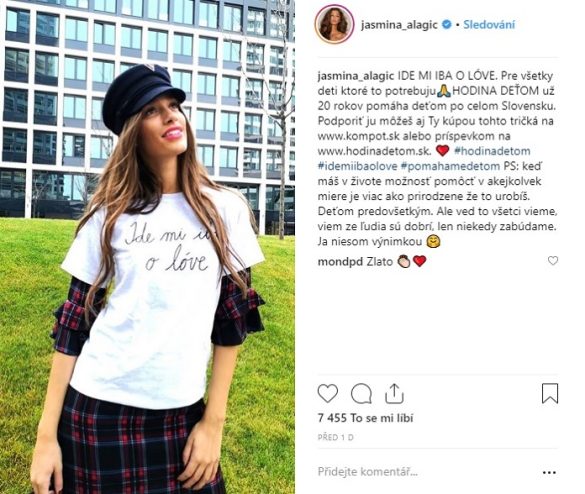Like the mondpd comment heart

(x=553, y=261)
